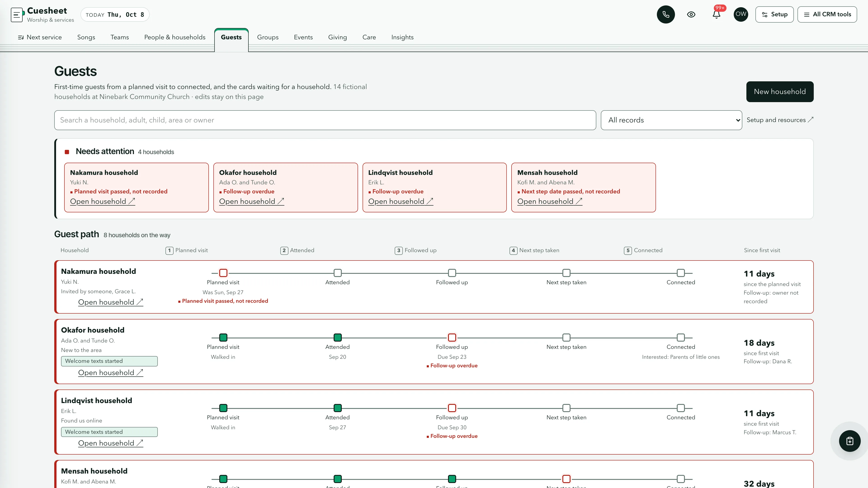868x488 pixels.
Task: Open notifications bell with 99+ badge
Action: [716, 14]
